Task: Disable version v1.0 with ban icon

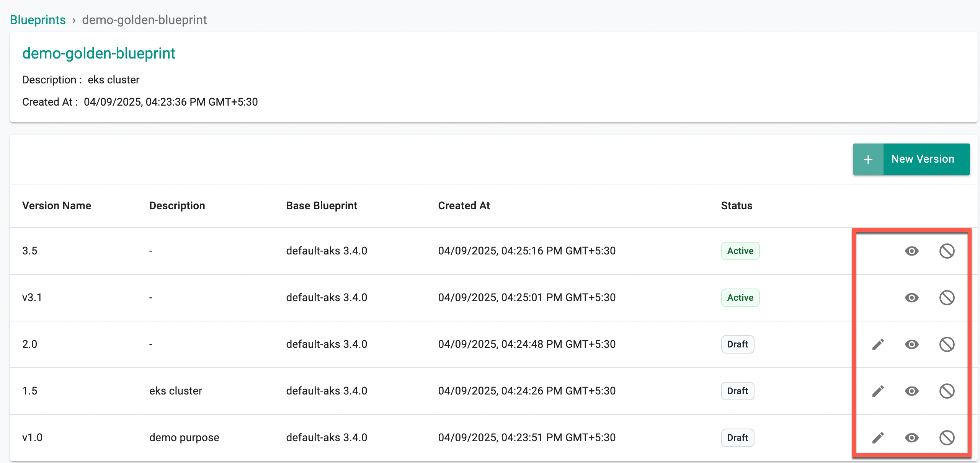Action: pos(947,438)
